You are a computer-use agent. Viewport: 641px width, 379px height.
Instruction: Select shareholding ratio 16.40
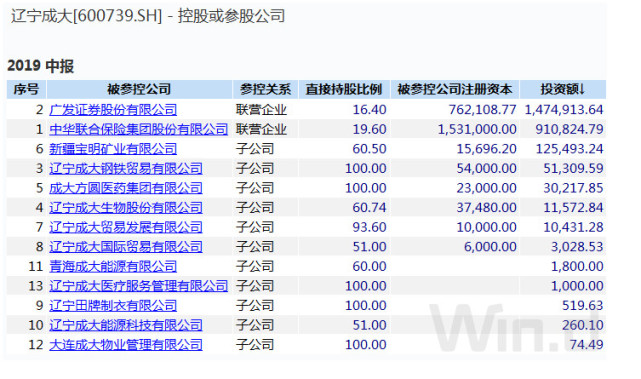point(370,110)
